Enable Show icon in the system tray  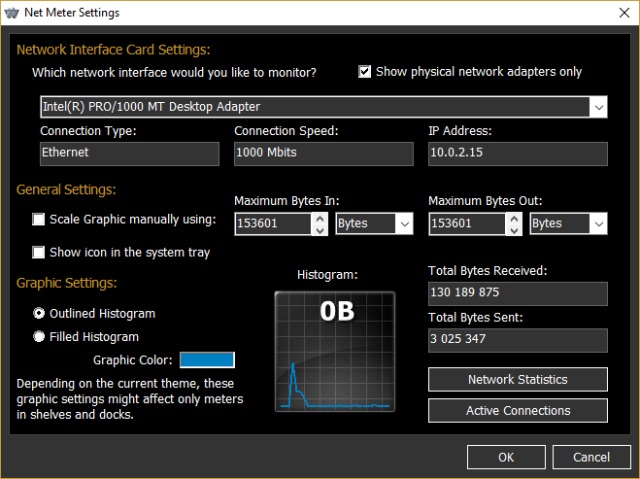point(39,252)
